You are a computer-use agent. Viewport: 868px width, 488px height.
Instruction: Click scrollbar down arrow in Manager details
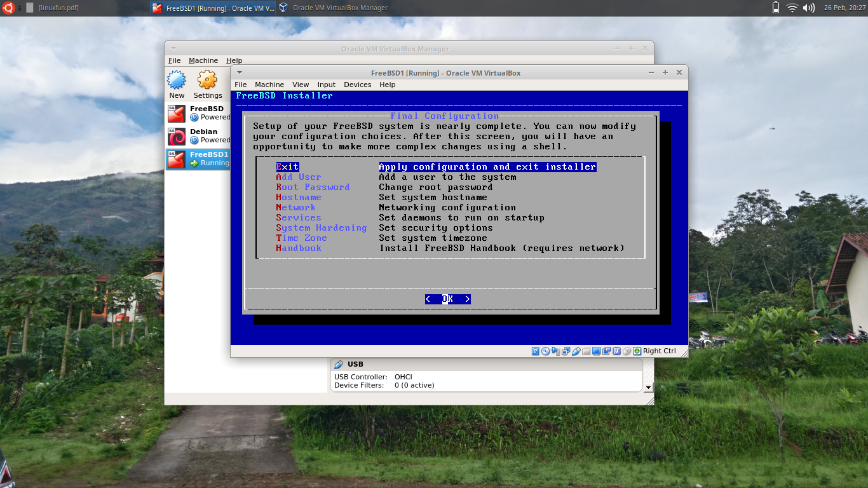648,387
